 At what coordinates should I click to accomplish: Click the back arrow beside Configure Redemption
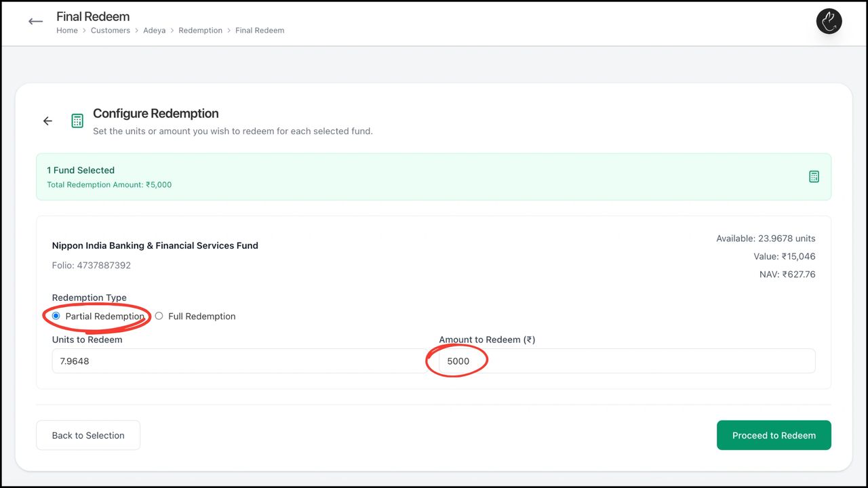pyautogui.click(x=47, y=121)
